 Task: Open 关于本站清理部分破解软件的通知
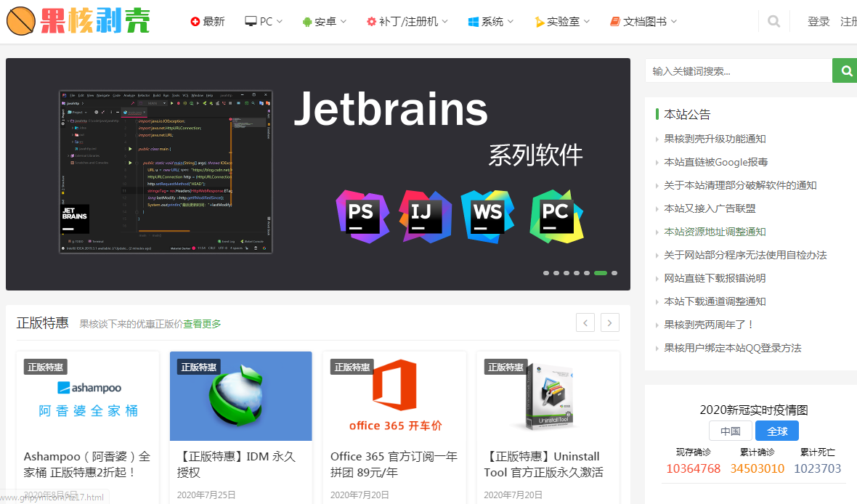click(740, 185)
